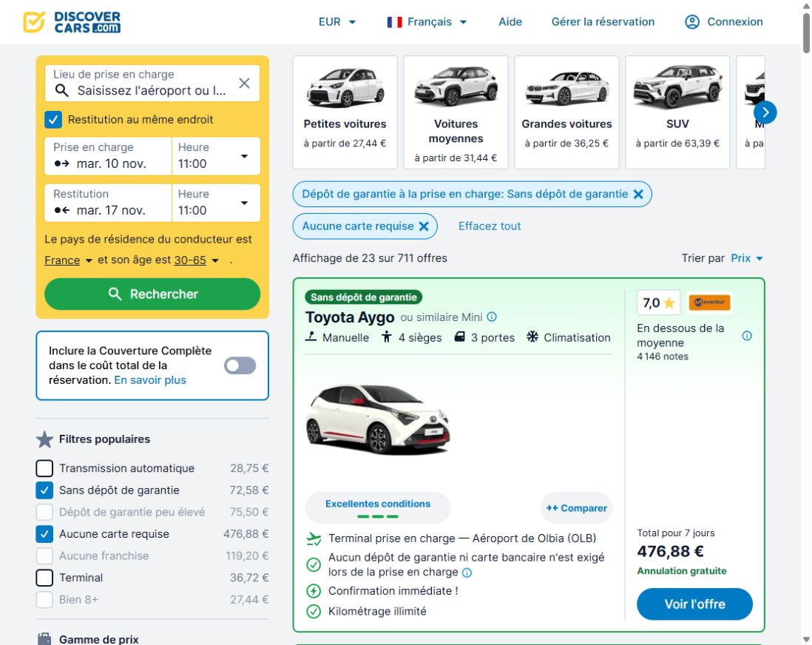Open the France country of residence dropdown
The width and height of the screenshot is (812, 645).
click(68, 260)
